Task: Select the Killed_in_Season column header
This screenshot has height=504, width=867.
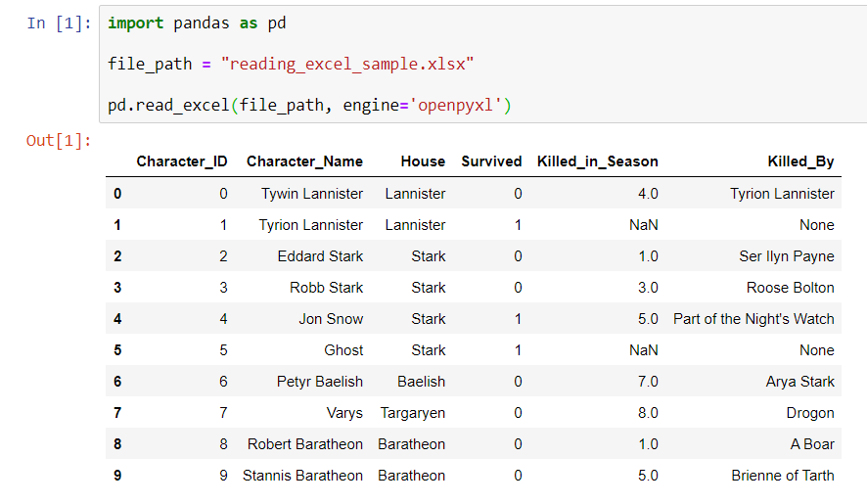Action: pos(598,161)
